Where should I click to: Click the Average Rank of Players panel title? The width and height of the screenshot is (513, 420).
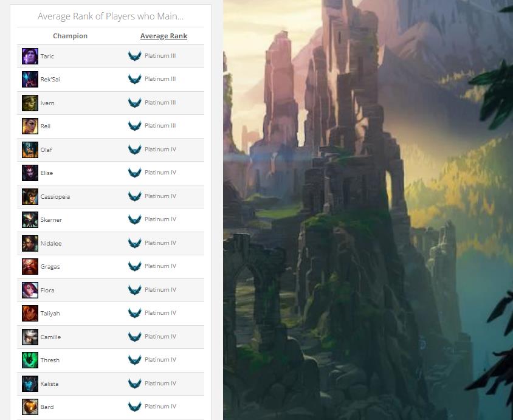111,16
